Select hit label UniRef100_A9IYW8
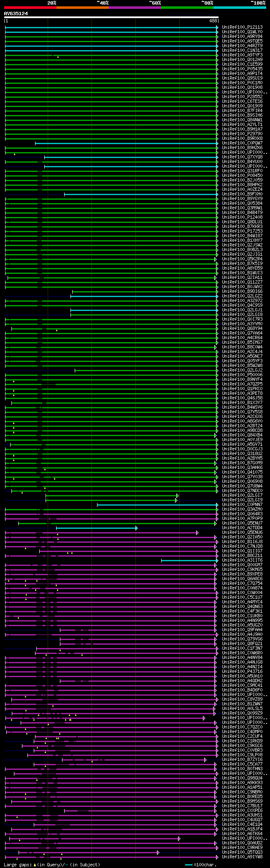The height and width of the screenshot is (868, 270). point(242,857)
